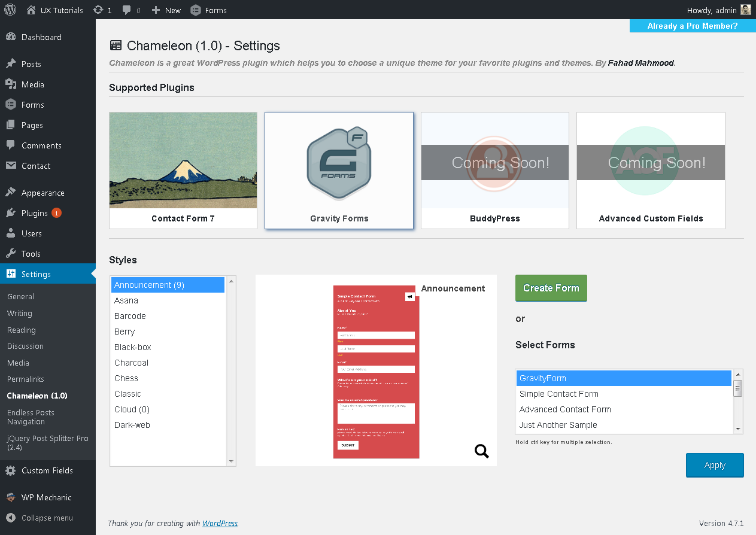
Task: Click the Users person icon
Action: [x=11, y=233]
